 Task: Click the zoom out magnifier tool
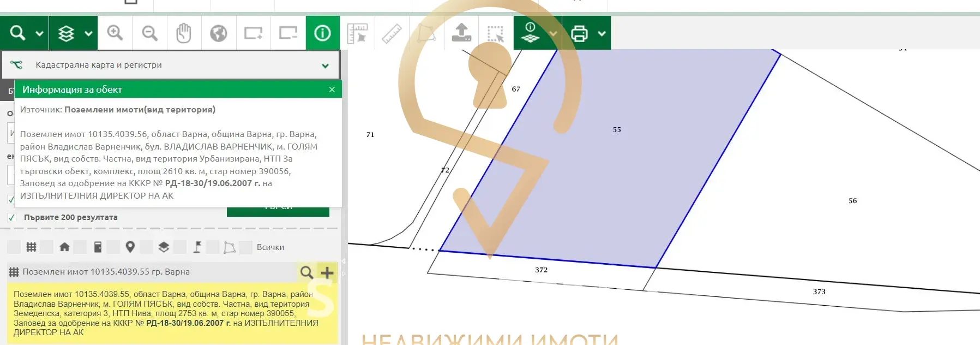(x=149, y=33)
